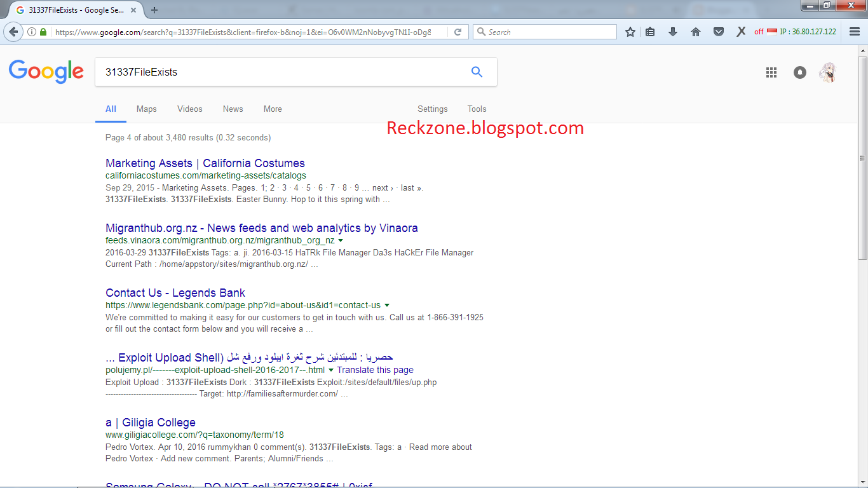Screen dimensions: 868x488
Task: Switch to Maps results
Action: coord(146,109)
